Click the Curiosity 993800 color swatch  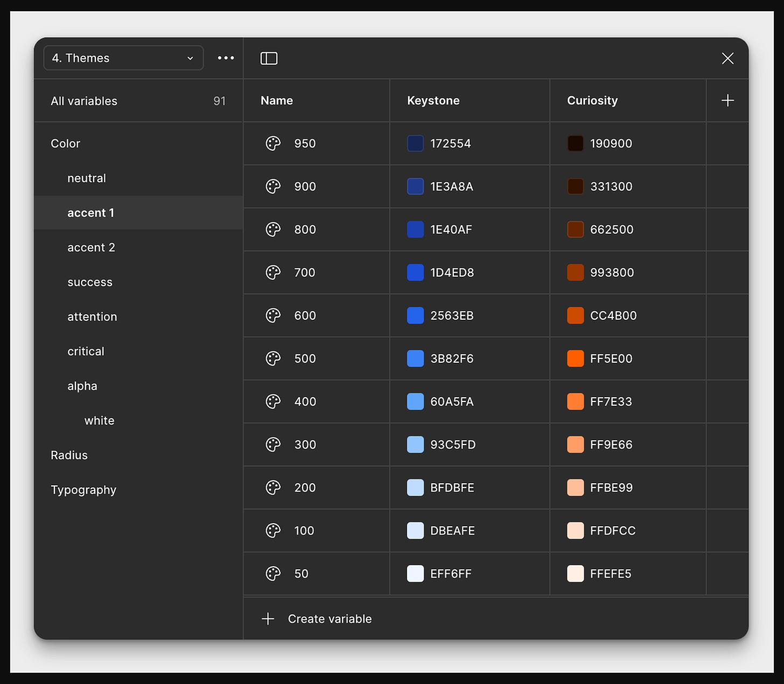(x=576, y=272)
